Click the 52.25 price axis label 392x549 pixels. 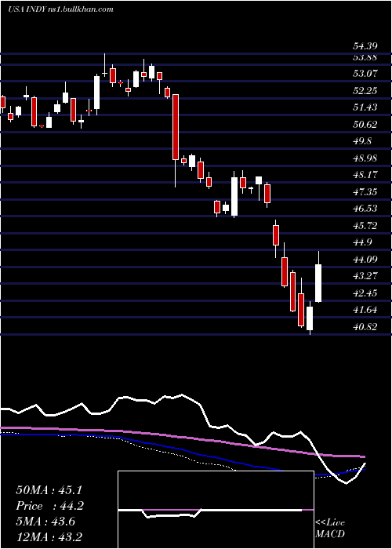(x=365, y=91)
